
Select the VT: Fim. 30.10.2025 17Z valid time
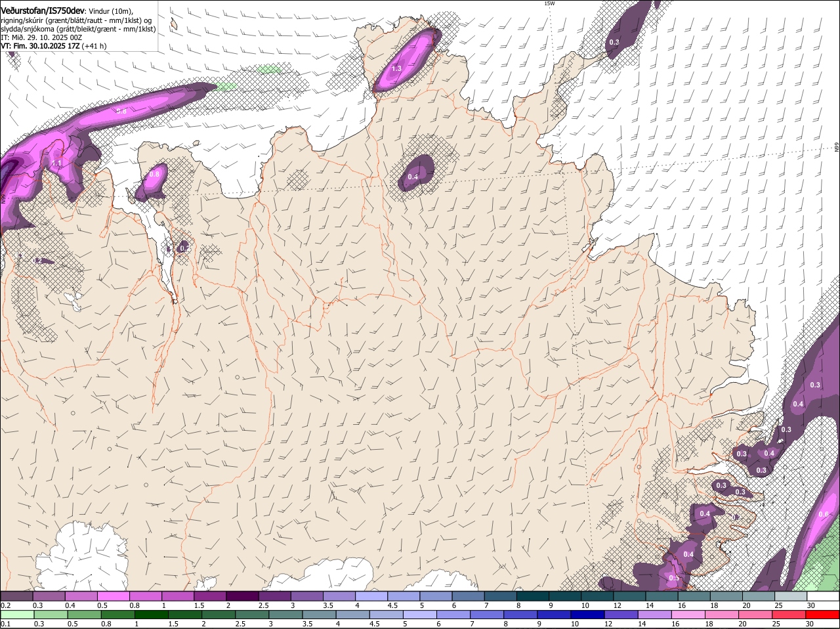pyautogui.click(x=39, y=46)
